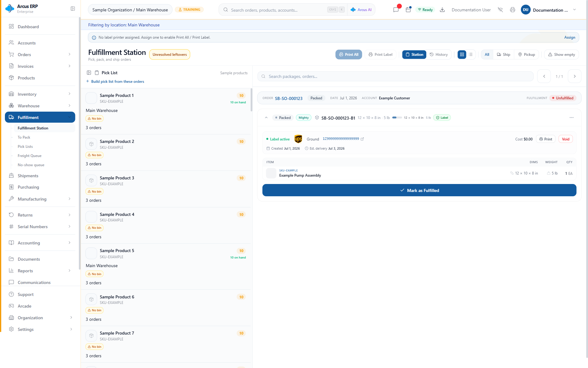Filter by Ship orders
Screen dimensions: 588x368
(x=503, y=55)
